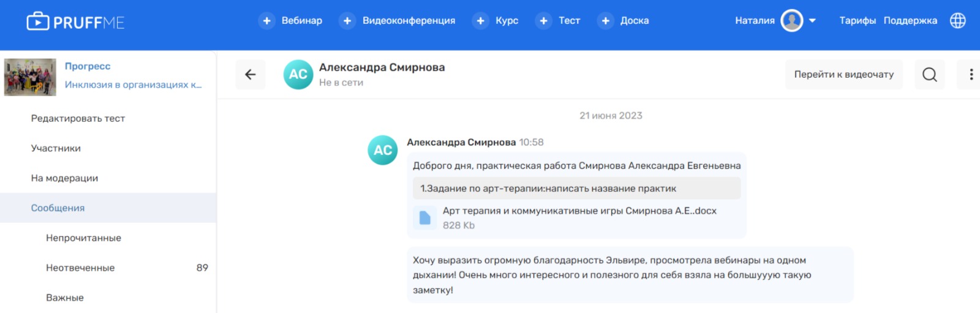Click the plus icon beside Тест
Viewport: 980px width, 313px height.
pos(543,21)
